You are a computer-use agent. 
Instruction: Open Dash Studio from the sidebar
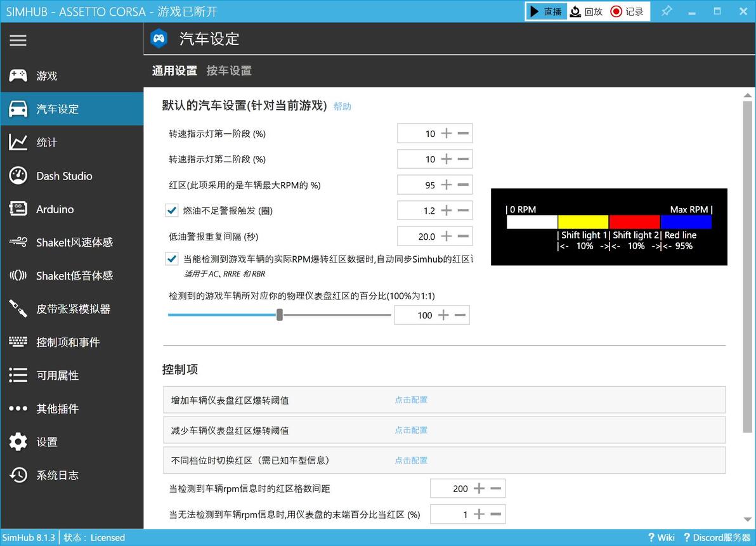64,176
